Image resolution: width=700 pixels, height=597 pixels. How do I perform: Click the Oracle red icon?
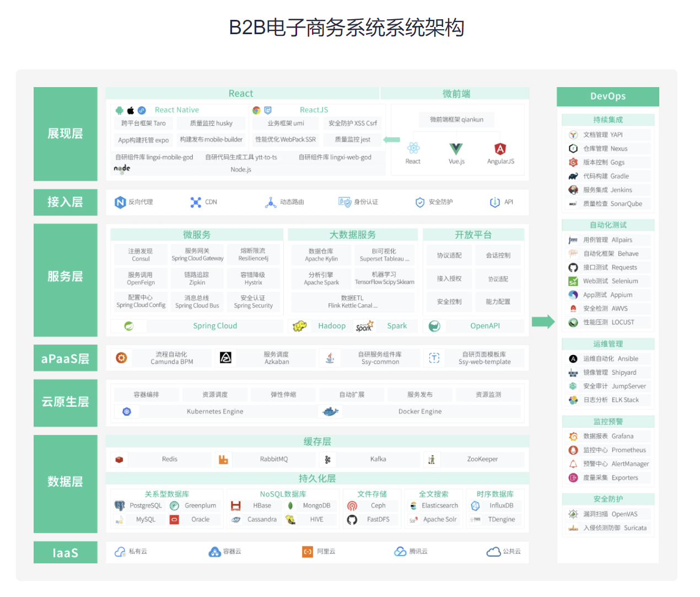(174, 519)
